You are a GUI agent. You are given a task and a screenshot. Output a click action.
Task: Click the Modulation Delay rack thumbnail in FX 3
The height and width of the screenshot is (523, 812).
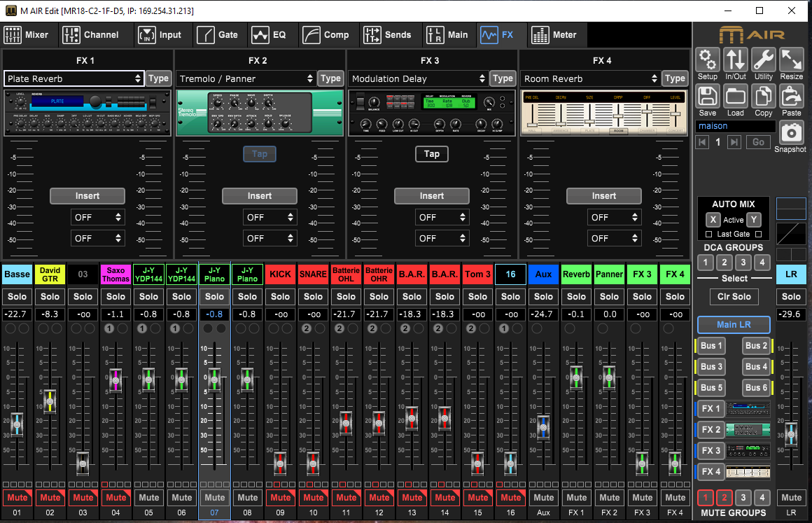[432, 113]
